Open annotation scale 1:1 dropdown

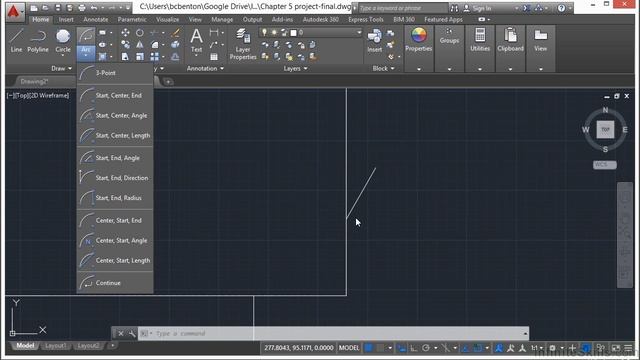[x=536, y=348]
